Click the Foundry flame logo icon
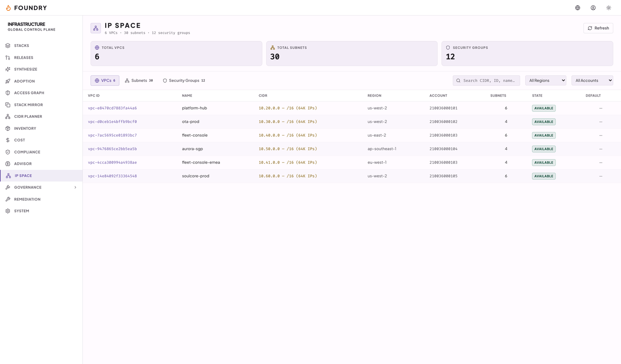Screen dimensions: 621x364 click(x=8, y=8)
